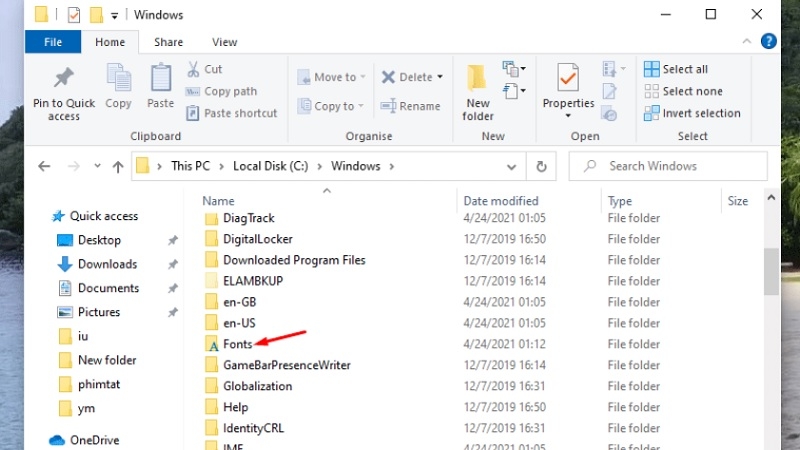Screen dimensions: 800x450
Task: Click the History icon in Open group
Action: pos(610,114)
